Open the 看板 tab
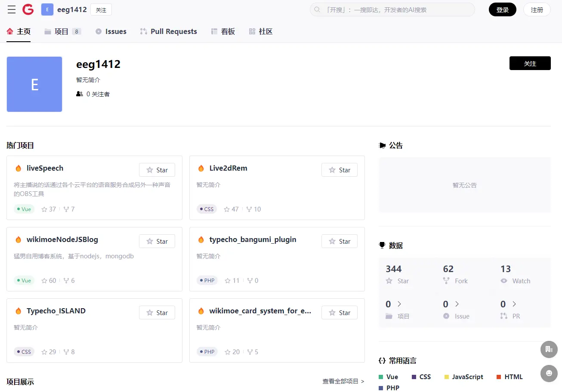This screenshot has height=392, width=562. [x=223, y=31]
